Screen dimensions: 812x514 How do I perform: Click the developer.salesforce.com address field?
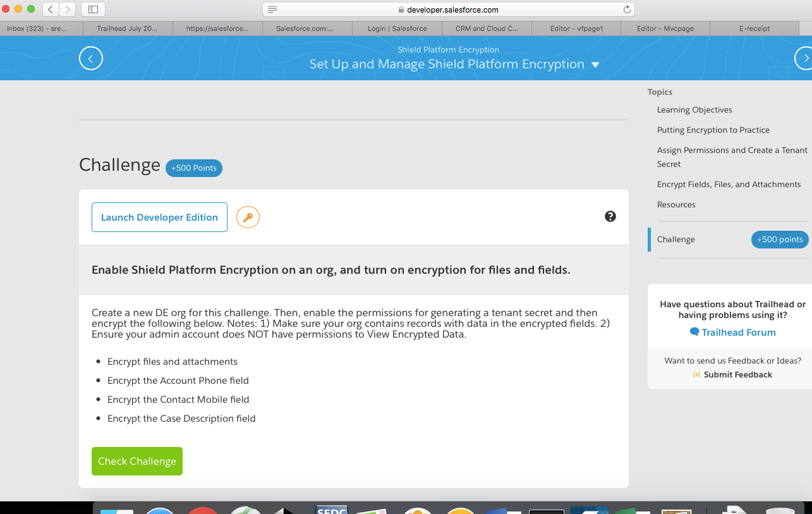coord(449,9)
